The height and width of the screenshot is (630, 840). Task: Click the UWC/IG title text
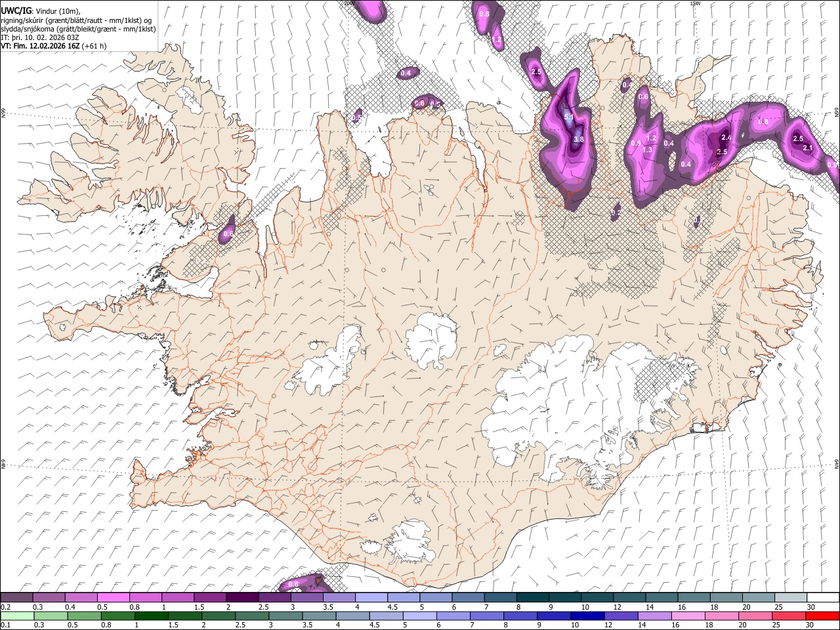tap(16, 11)
